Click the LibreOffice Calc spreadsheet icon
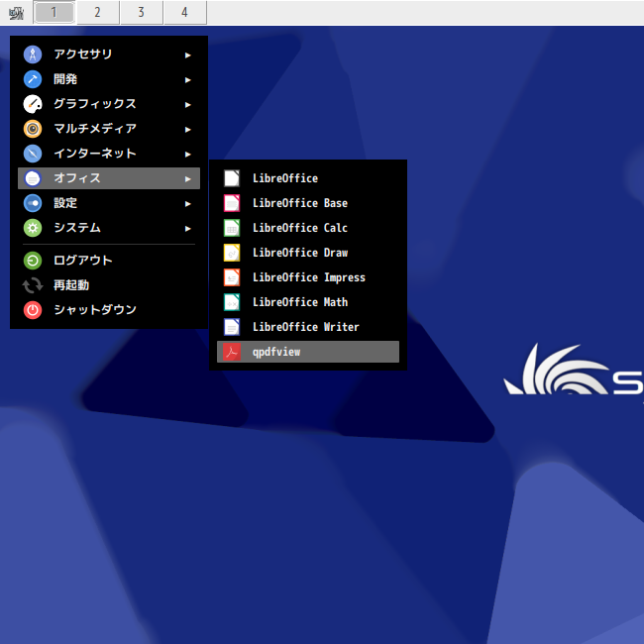Image resolution: width=644 pixels, height=644 pixels. point(232,228)
